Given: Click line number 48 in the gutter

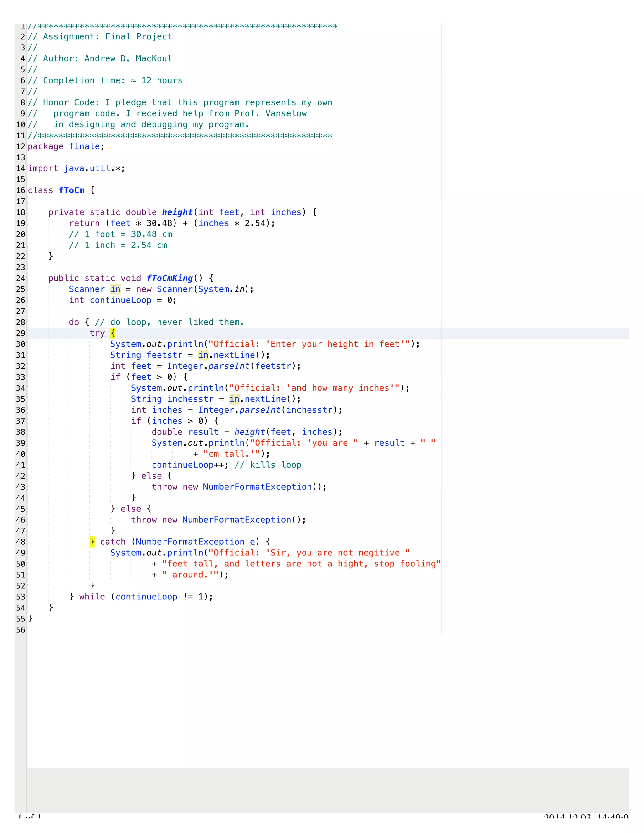Looking at the screenshot, I should pyautogui.click(x=21, y=542).
